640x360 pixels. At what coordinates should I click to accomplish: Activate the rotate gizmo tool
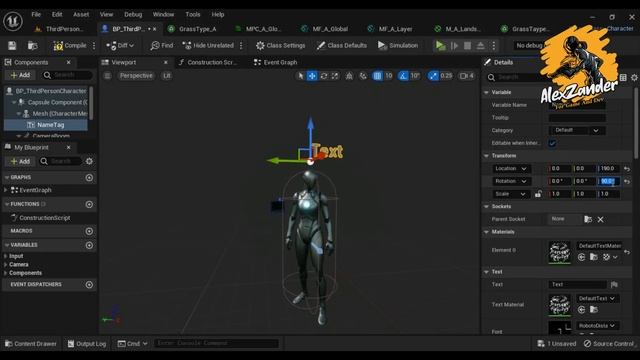323,76
